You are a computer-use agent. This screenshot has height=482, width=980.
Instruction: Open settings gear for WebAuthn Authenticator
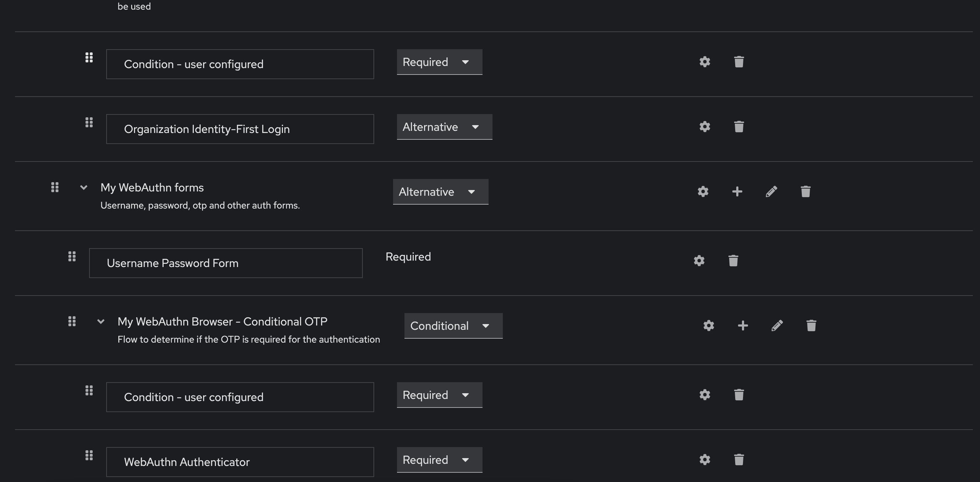pyautogui.click(x=705, y=460)
